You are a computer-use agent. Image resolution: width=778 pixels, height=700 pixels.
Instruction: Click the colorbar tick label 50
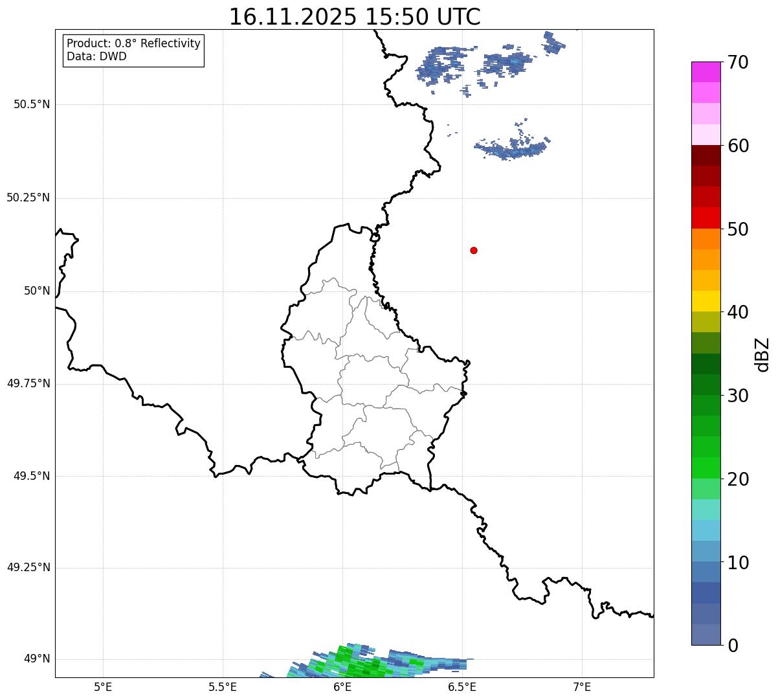[x=737, y=229]
